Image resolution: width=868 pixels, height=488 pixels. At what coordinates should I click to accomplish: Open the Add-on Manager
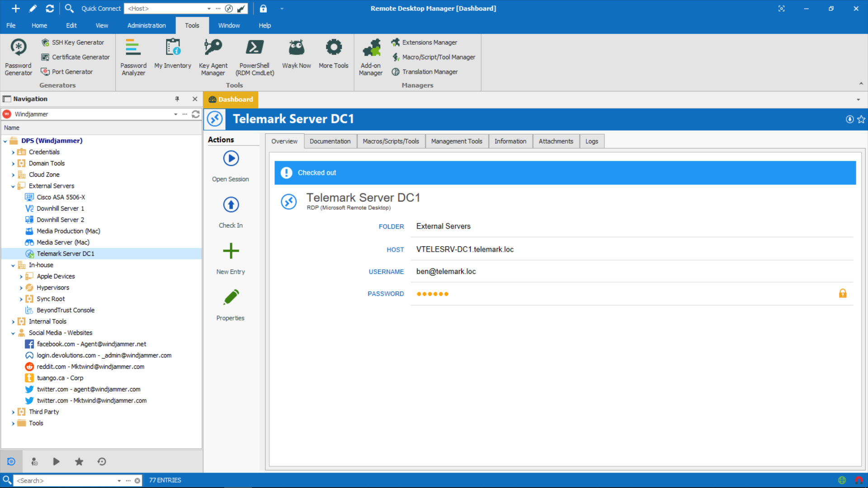click(x=370, y=56)
